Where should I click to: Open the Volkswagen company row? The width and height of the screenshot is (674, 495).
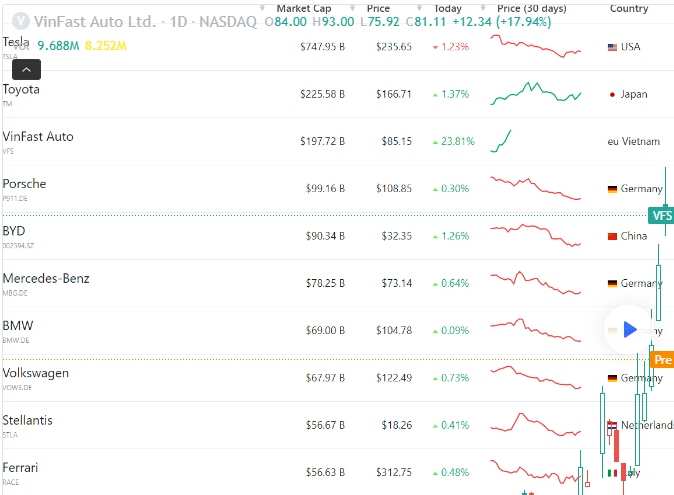(x=36, y=373)
